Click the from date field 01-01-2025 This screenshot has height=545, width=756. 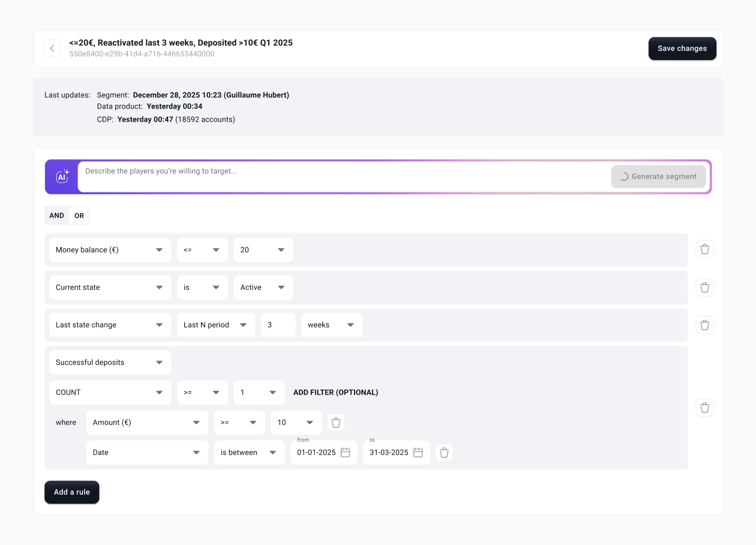[x=324, y=452]
